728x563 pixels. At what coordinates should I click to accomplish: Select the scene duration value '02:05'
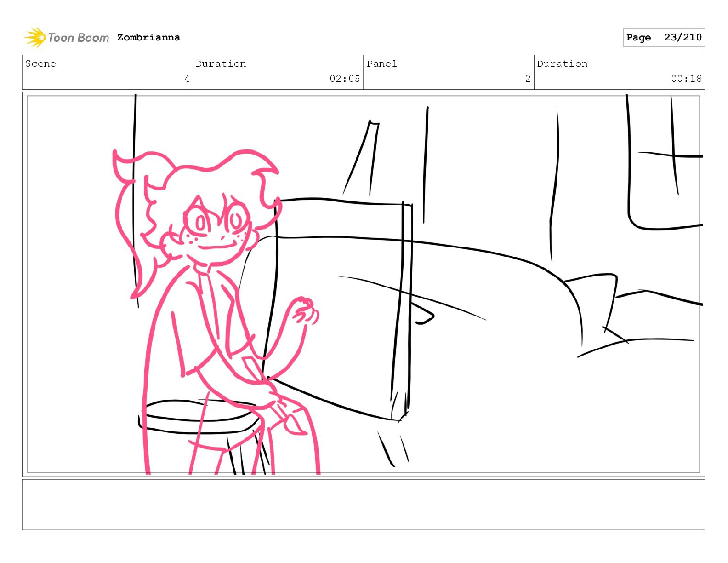point(345,79)
